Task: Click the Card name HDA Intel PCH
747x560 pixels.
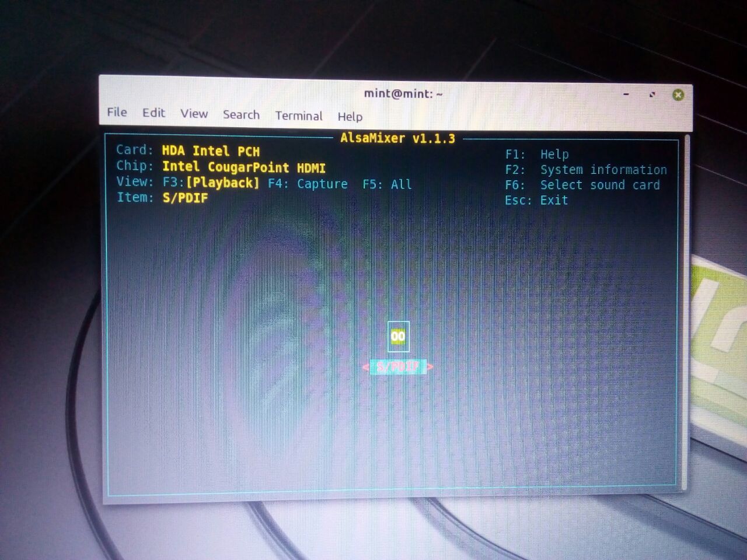Action: tap(211, 151)
